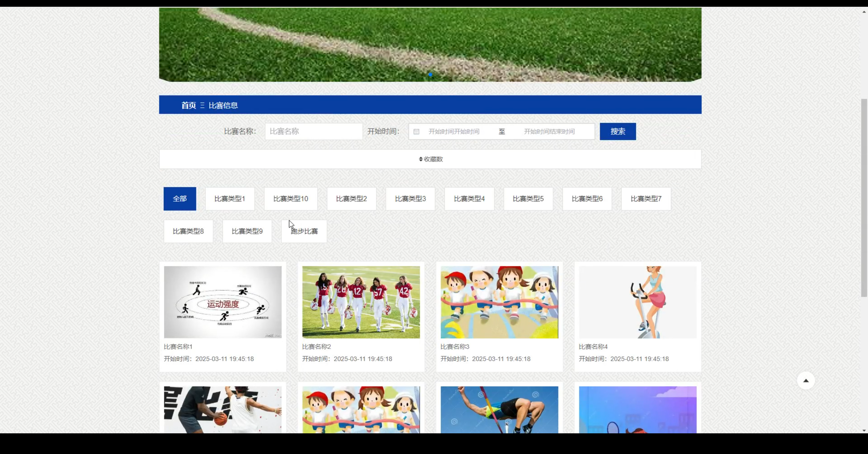This screenshot has height=454, width=868.
Task: Click the sort arrows beside 收藏数
Action: click(x=420, y=159)
